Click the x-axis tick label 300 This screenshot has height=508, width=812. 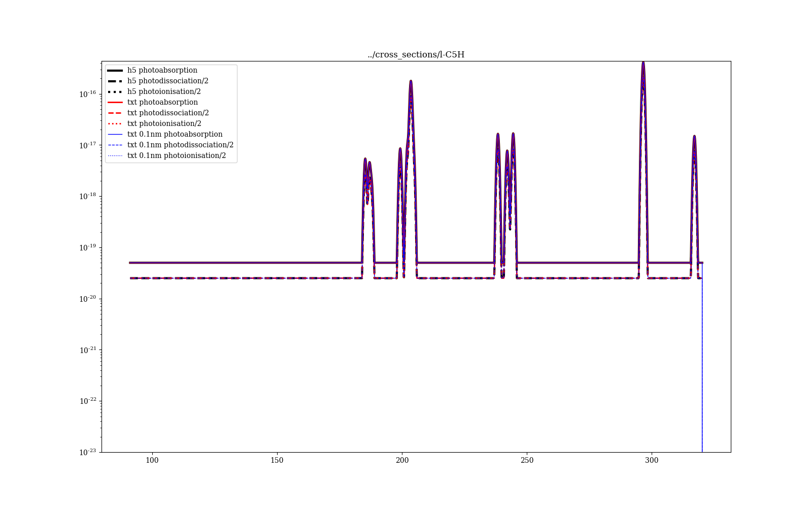coord(652,460)
